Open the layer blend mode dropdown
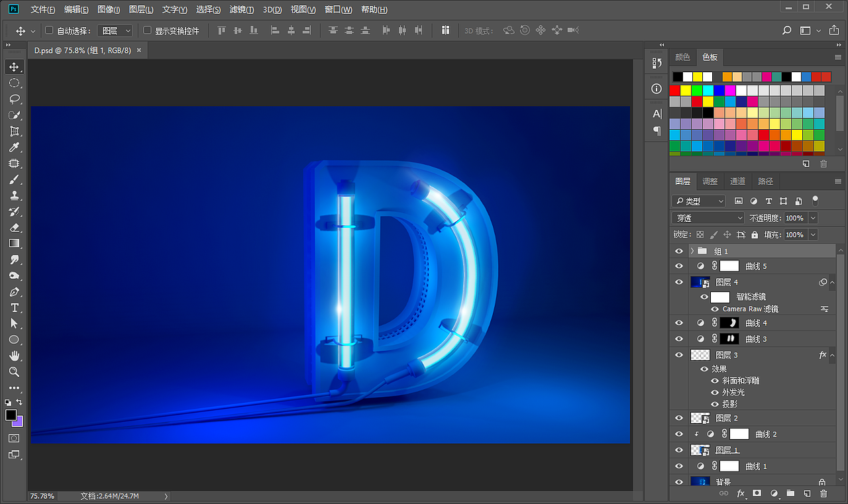Image resolution: width=848 pixels, height=504 pixels. click(707, 217)
